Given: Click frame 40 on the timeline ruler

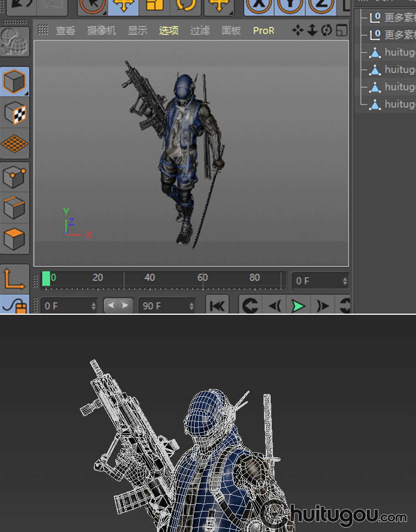Looking at the screenshot, I should (150, 280).
